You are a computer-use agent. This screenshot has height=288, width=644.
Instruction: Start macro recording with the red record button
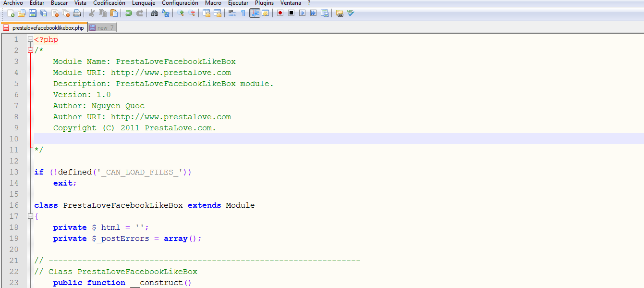(280, 13)
